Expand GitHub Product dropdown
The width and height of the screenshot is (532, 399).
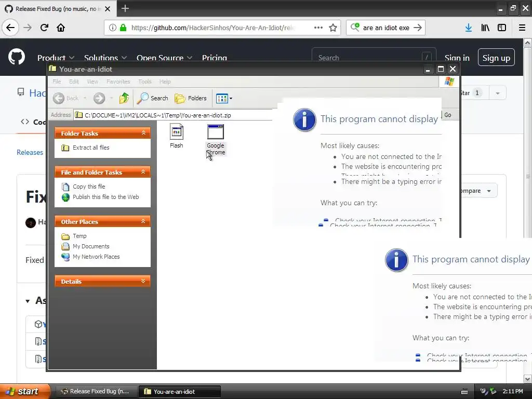56,58
